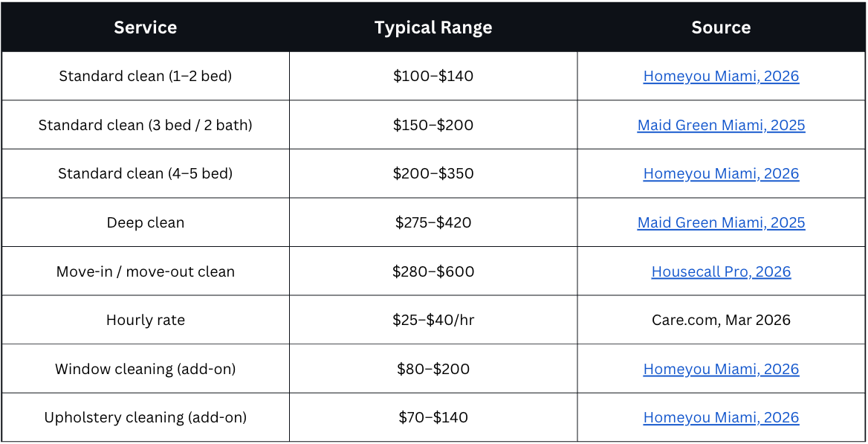Click Homeyou Miami source for Standard clean (4–5 bed)

[721, 173]
